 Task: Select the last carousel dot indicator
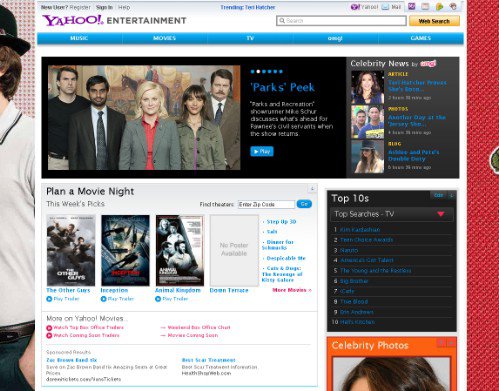point(281,71)
